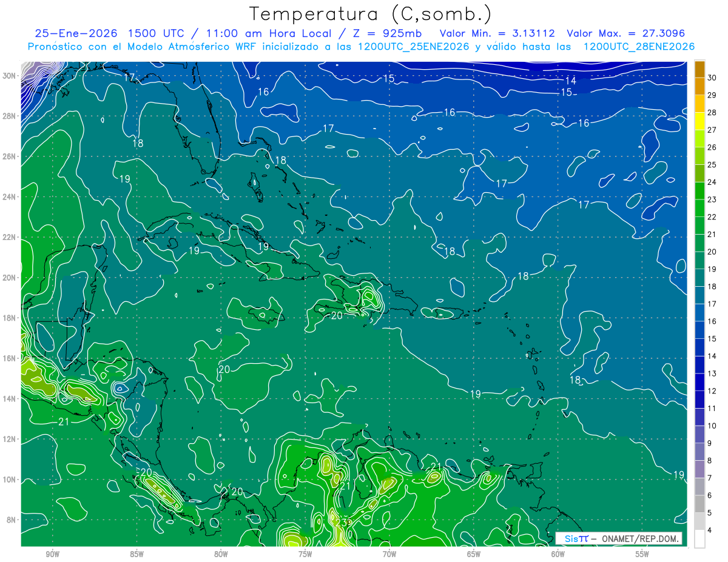Click the 65W longitude axis label

[474, 554]
